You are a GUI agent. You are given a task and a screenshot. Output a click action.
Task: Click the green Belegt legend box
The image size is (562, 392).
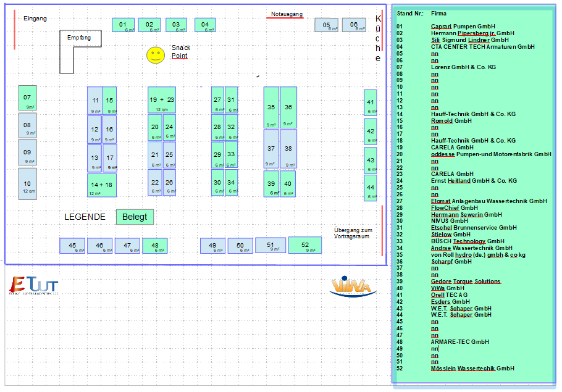click(x=135, y=217)
